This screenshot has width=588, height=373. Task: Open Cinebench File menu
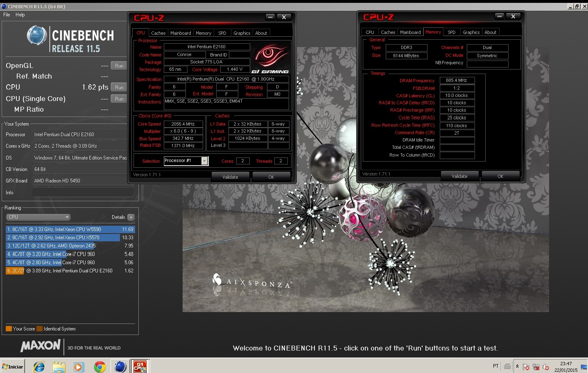[x=7, y=15]
